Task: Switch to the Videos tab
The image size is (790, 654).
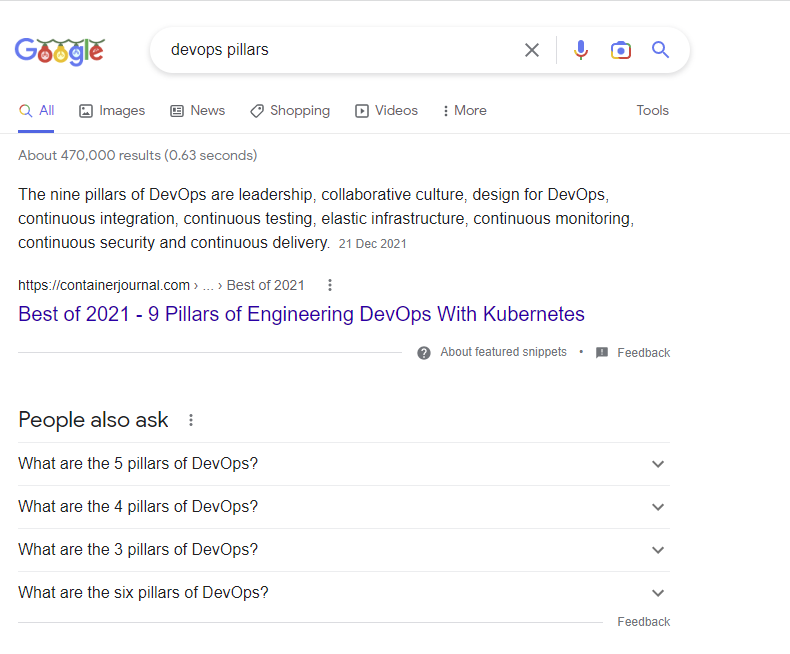Action: tap(386, 111)
